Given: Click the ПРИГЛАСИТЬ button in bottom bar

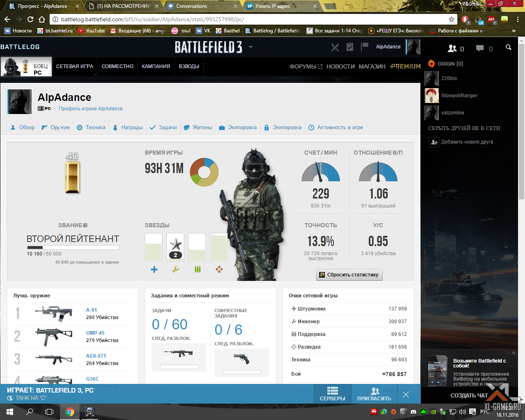Looking at the screenshot, I should click(x=374, y=394).
